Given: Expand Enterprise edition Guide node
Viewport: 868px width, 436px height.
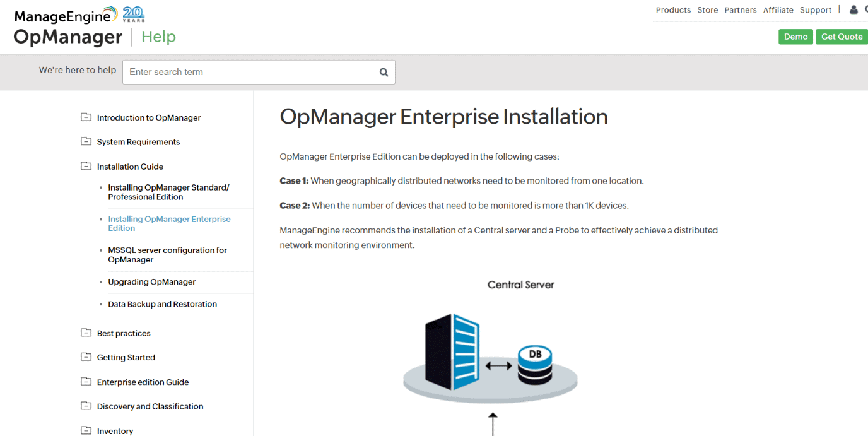Looking at the screenshot, I should coord(86,382).
